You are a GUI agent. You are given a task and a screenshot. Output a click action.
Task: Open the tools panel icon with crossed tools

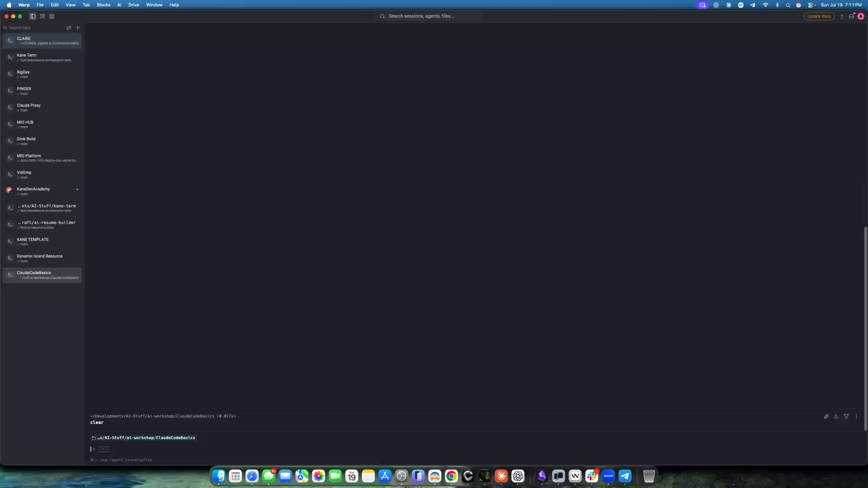pos(42,16)
